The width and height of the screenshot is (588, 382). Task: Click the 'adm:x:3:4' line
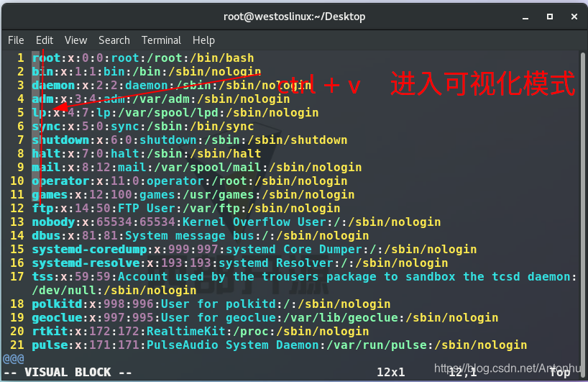(161, 99)
